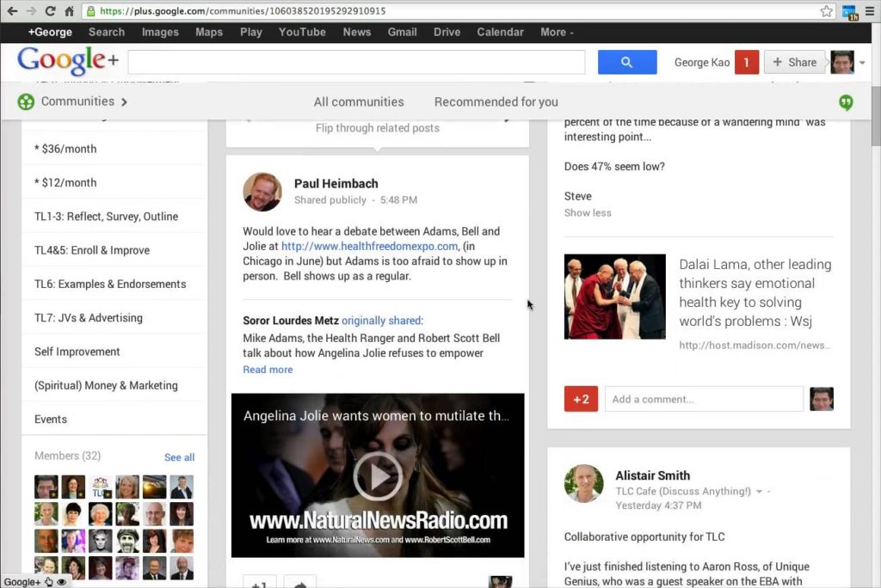
Task: Play the Angelina Jolie video
Action: (378, 475)
